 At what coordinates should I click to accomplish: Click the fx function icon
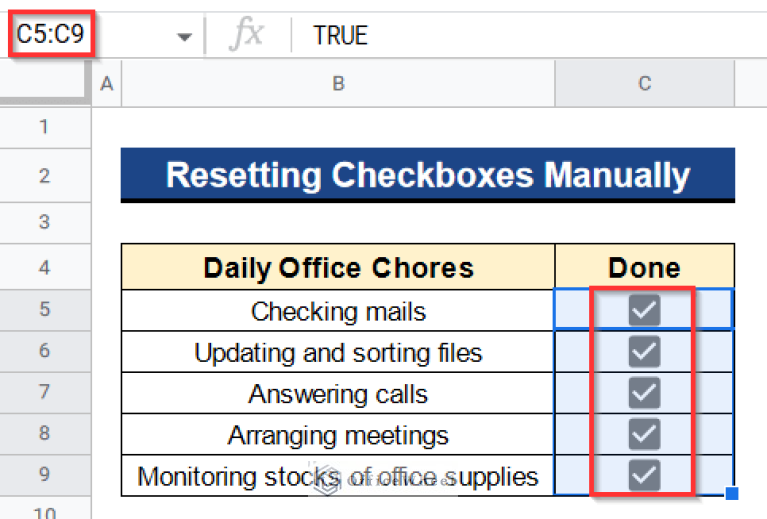[x=247, y=36]
